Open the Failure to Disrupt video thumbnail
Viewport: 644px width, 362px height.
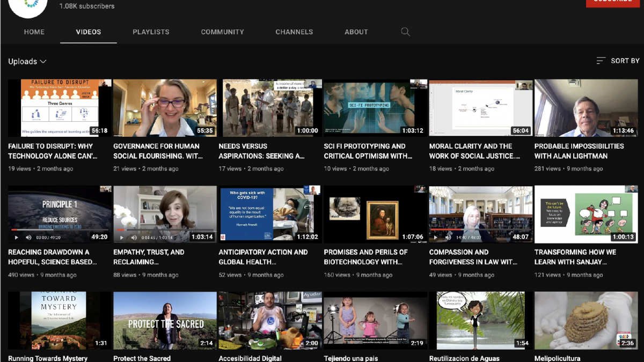tap(60, 108)
